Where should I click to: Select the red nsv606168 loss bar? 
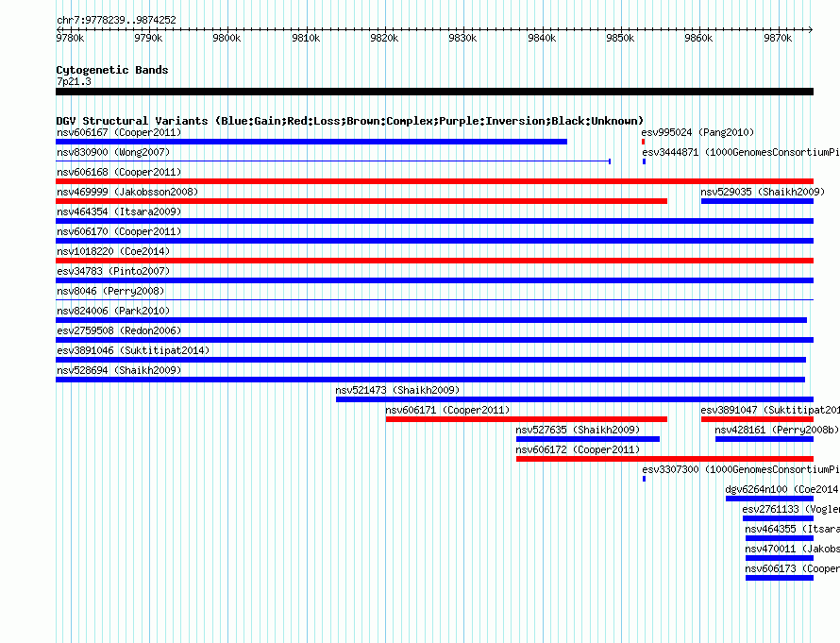[434, 181]
